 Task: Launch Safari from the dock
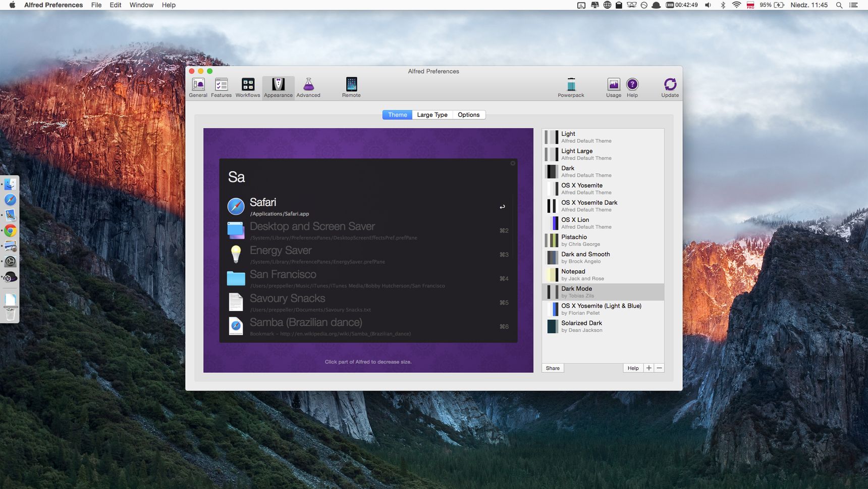[10, 200]
